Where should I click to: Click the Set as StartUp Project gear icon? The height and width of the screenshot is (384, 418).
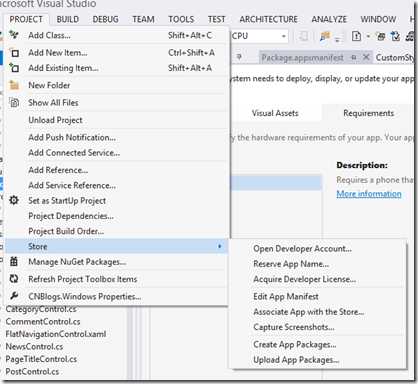point(14,200)
